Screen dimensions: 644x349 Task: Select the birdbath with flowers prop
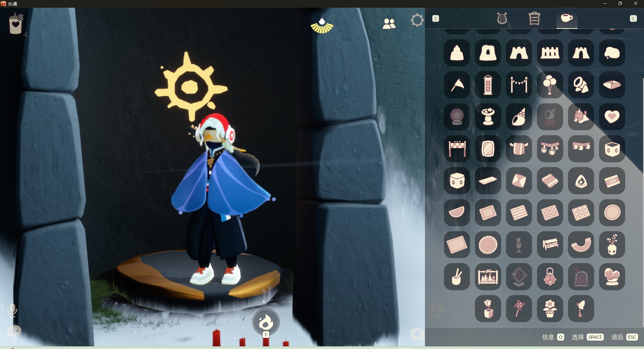(488, 116)
